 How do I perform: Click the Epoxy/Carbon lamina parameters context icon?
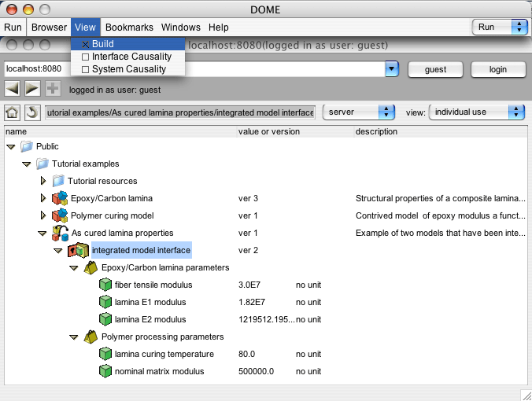point(91,268)
